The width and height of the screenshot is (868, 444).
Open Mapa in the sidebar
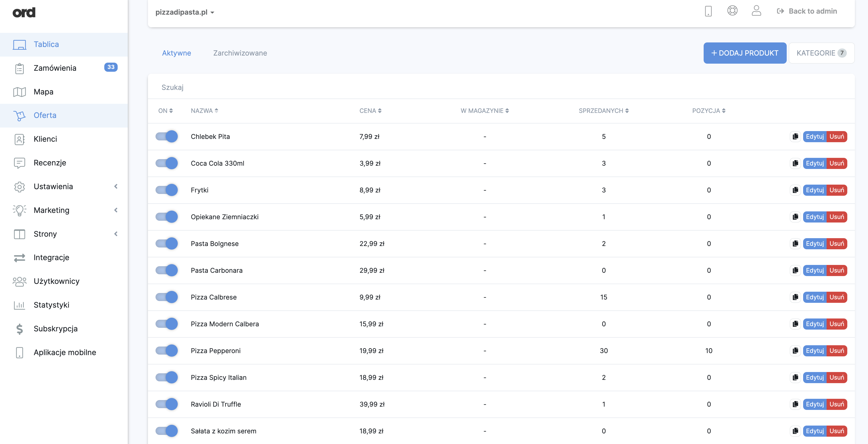[x=43, y=92]
